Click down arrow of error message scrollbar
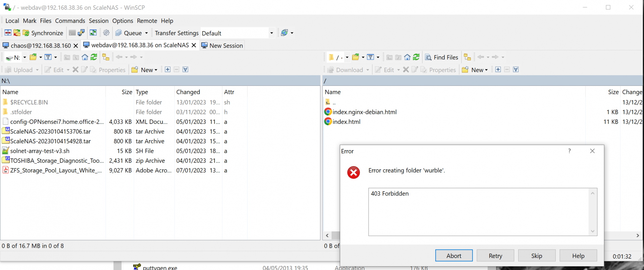This screenshot has height=270, width=644. tap(593, 231)
